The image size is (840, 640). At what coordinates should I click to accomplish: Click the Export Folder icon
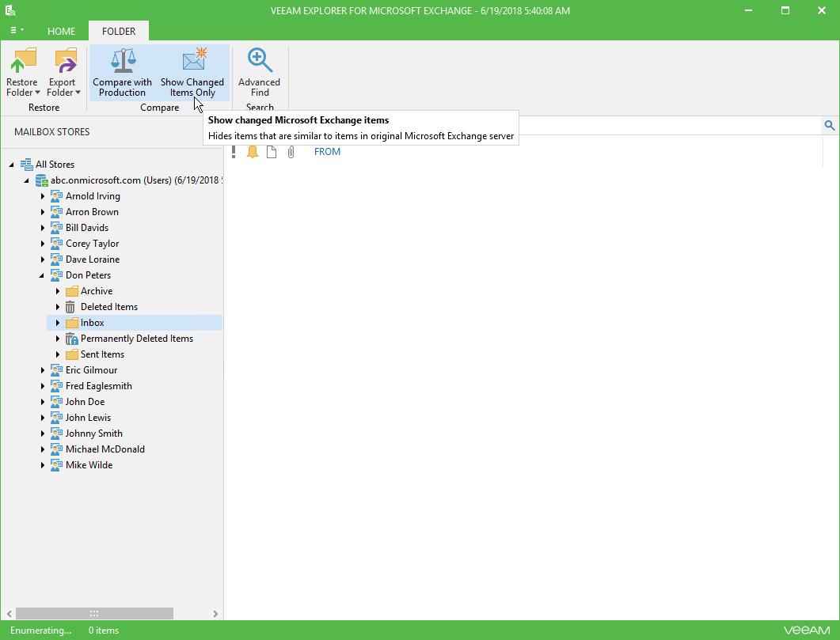pos(65,60)
